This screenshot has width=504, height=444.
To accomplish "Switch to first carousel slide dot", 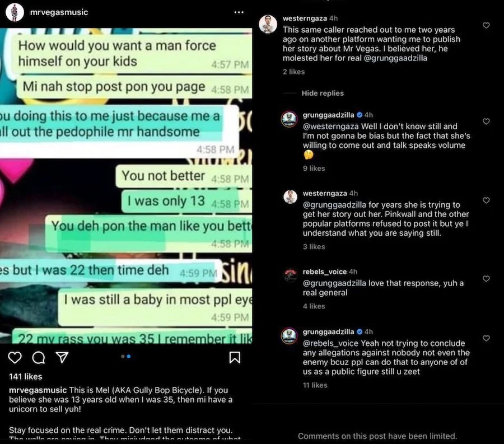I will pyautogui.click(x=123, y=356).
